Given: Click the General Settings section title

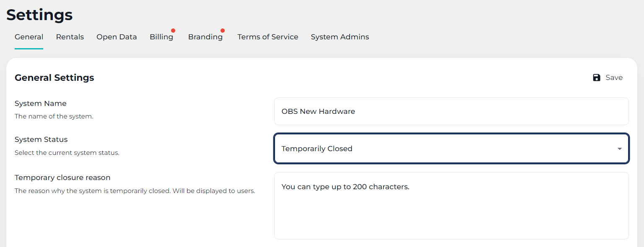Looking at the screenshot, I should (54, 77).
